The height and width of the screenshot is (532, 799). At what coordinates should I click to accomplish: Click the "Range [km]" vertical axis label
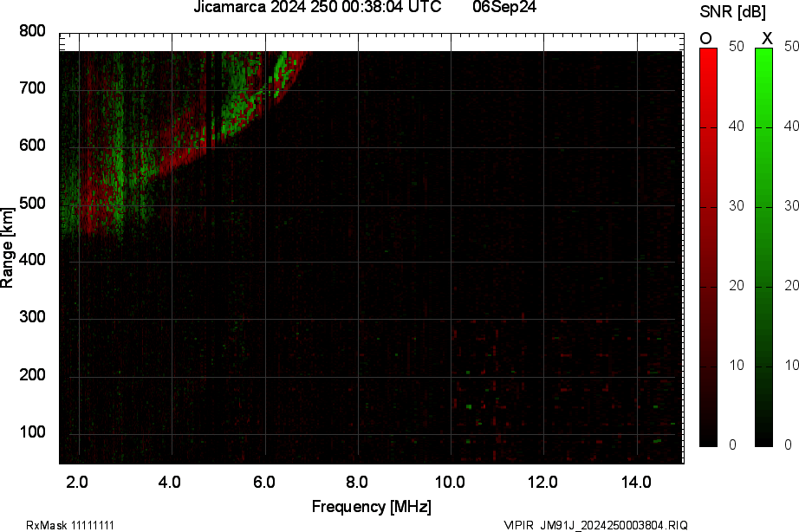coord(7,248)
